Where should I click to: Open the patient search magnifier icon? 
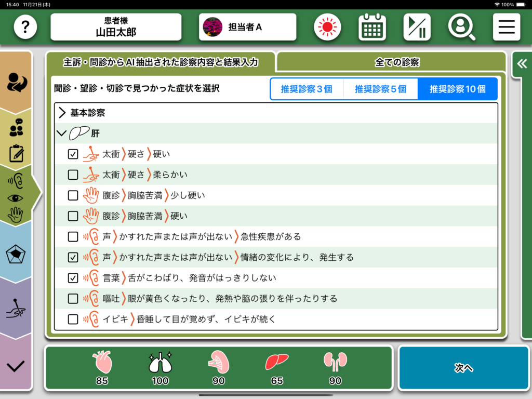pos(461,27)
